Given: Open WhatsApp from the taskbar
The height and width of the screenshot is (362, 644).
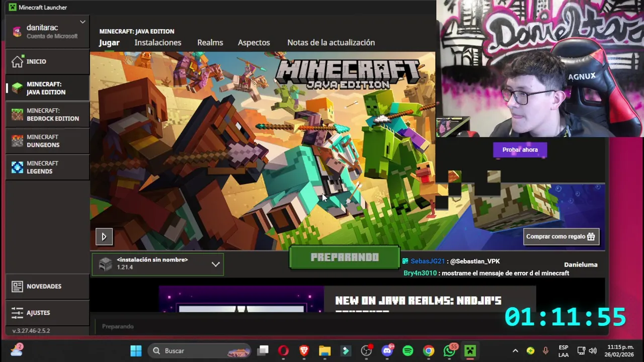Looking at the screenshot, I should 449,351.
